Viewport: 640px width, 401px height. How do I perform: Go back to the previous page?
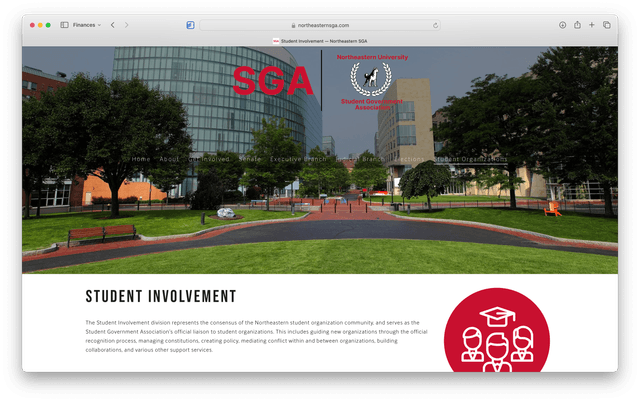(113, 25)
